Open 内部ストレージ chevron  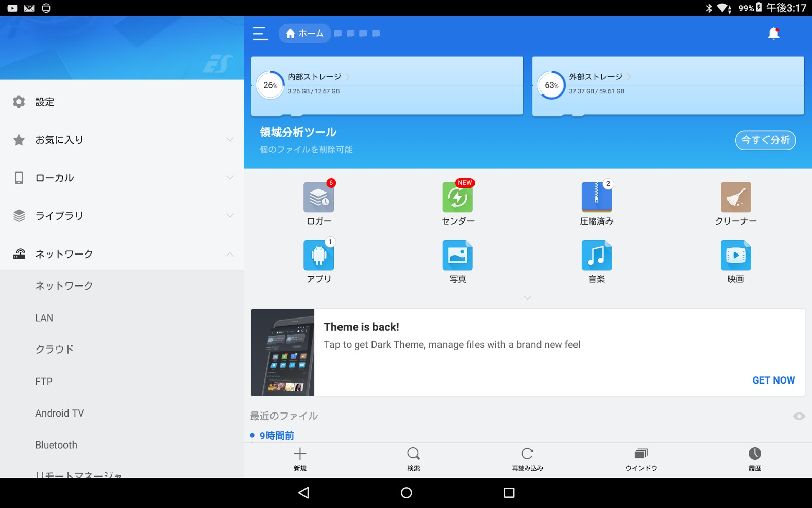tap(348, 77)
